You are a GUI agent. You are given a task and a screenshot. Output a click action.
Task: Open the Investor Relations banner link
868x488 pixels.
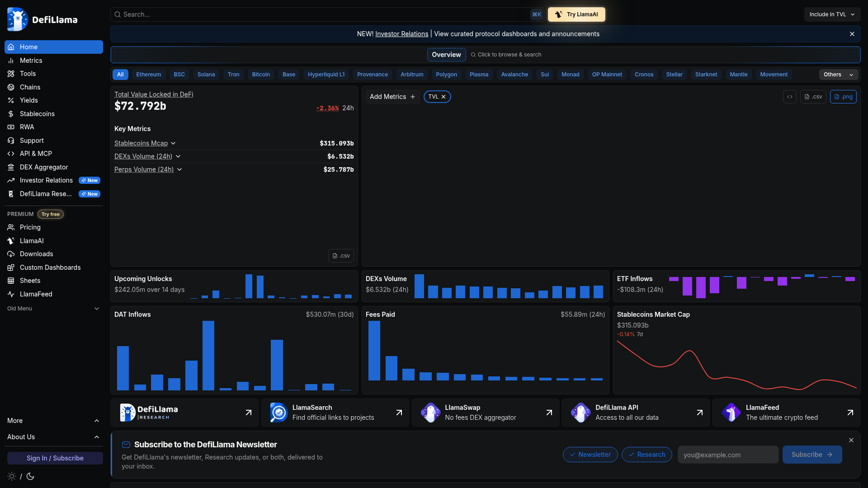coord(401,34)
